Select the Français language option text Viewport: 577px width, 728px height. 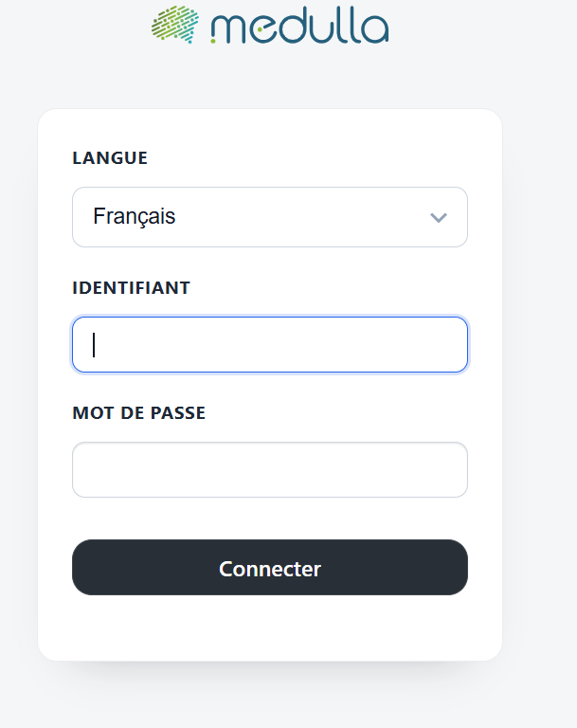coord(134,216)
